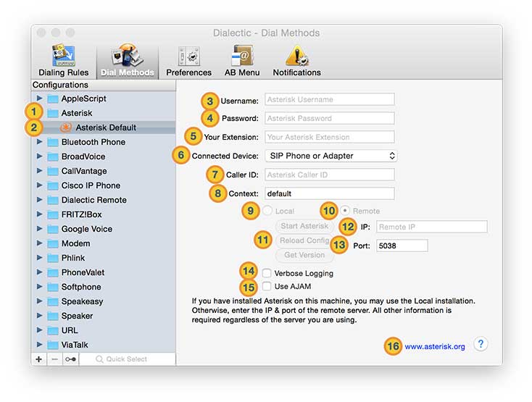Select the Softphone tree row
Image resolution: width=532 pixels, height=402 pixels.
tap(104, 287)
